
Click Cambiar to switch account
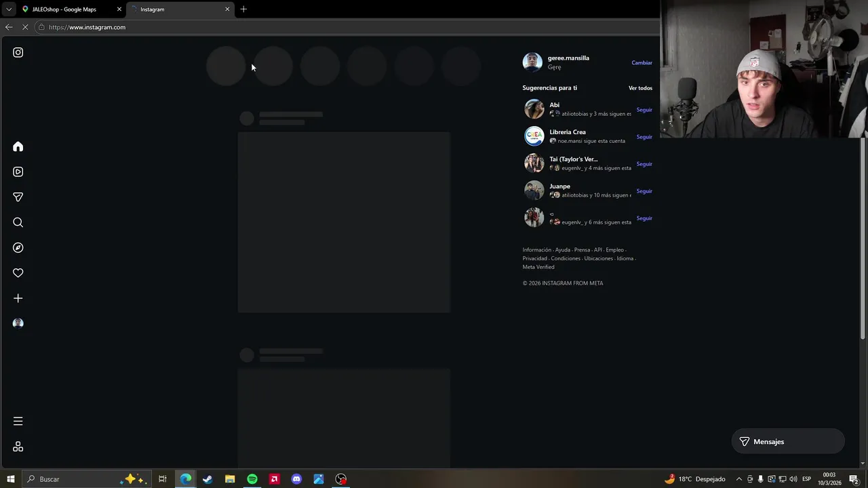pos(642,63)
